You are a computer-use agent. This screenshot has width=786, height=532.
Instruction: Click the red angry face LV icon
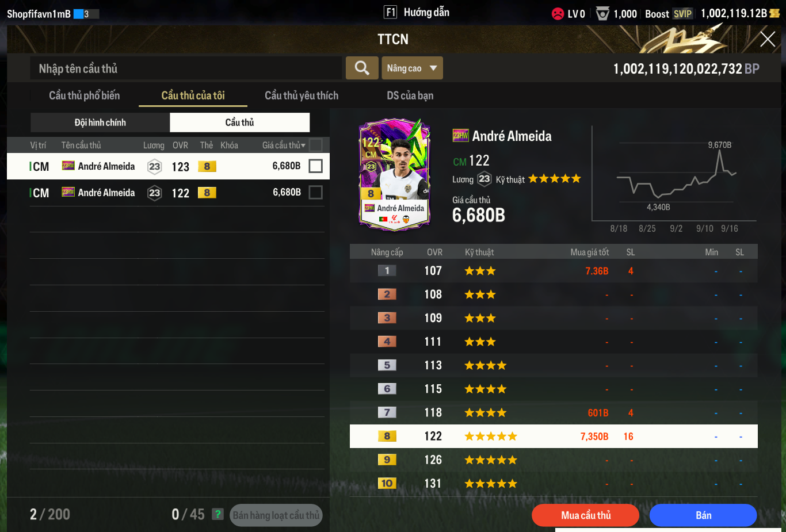click(558, 14)
